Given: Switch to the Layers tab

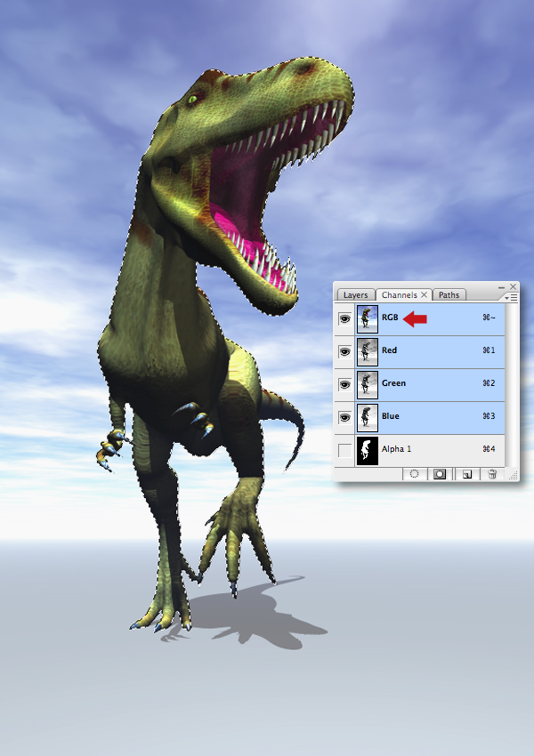Looking at the screenshot, I should tap(355, 295).
